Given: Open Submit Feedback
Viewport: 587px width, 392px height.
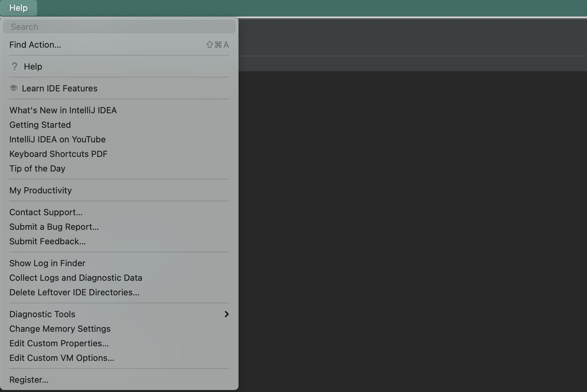Looking at the screenshot, I should pyautogui.click(x=47, y=241).
